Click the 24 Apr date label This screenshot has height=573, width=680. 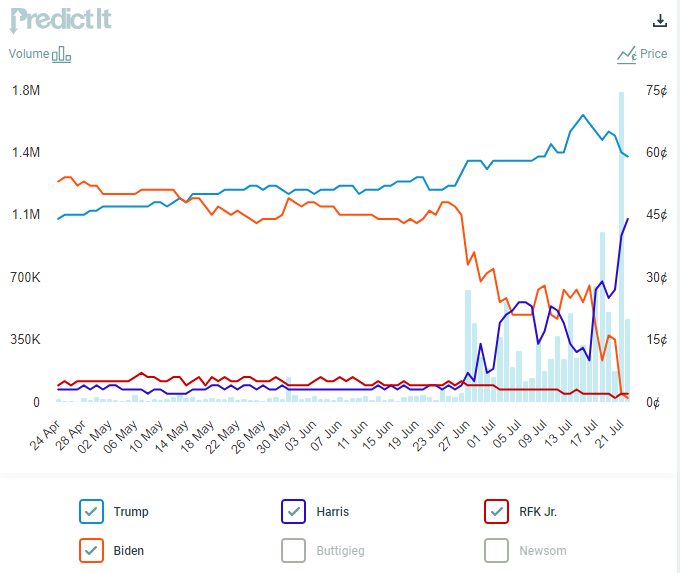pos(46,434)
